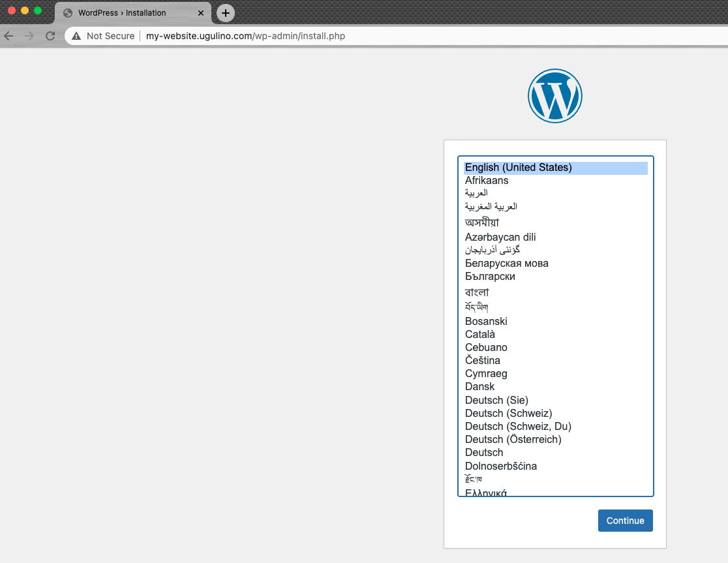Select Deutsch (Österreich) language

pos(556,439)
